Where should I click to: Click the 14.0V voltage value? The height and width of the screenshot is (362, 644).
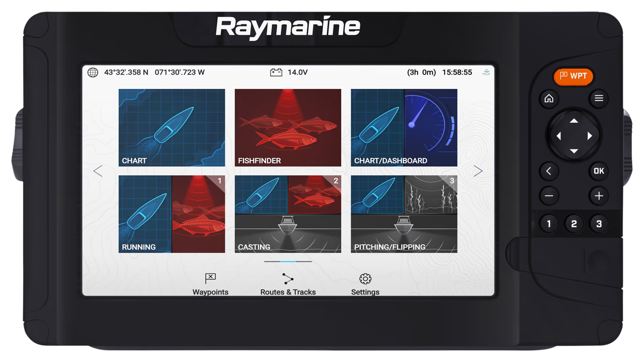tap(298, 72)
